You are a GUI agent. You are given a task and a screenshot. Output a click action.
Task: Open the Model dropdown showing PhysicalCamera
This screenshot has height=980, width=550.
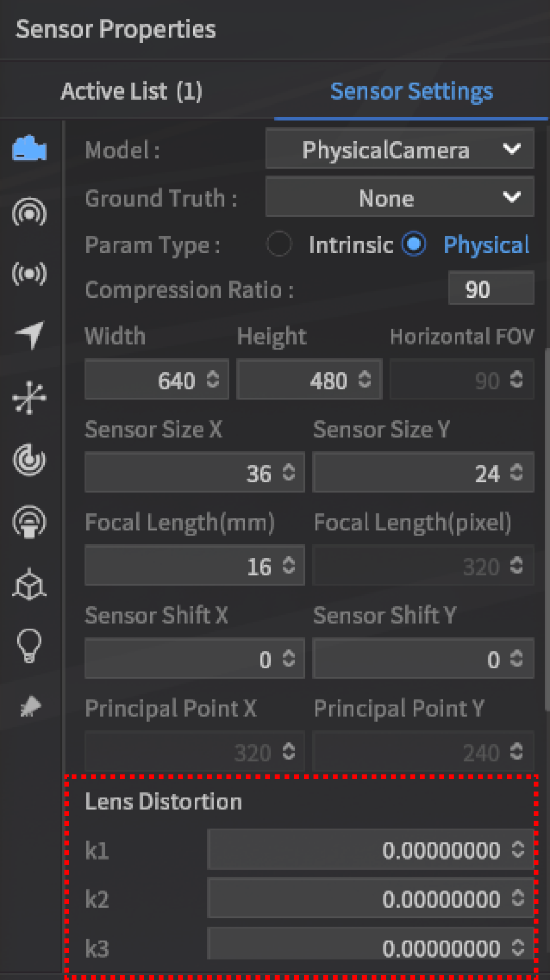(399, 149)
